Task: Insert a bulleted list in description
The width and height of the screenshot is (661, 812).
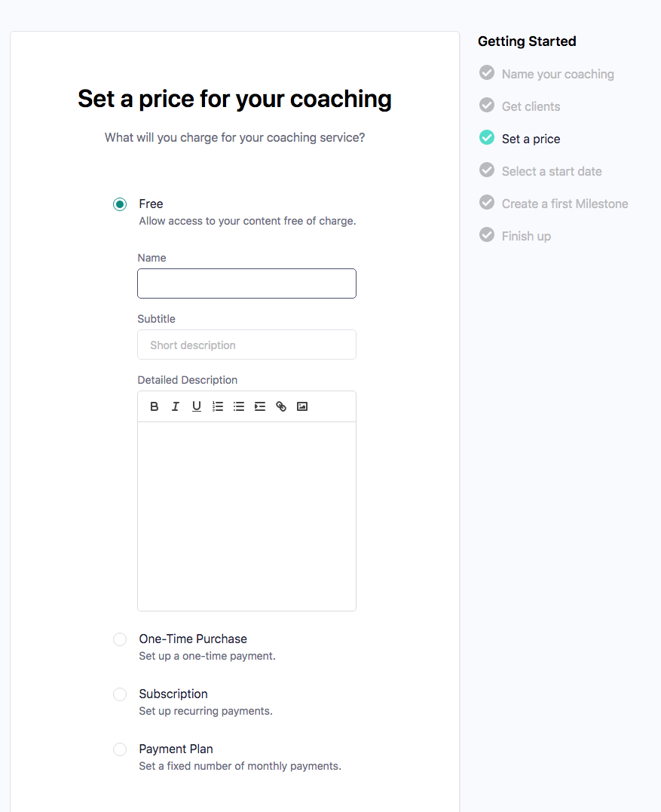Action: point(239,406)
